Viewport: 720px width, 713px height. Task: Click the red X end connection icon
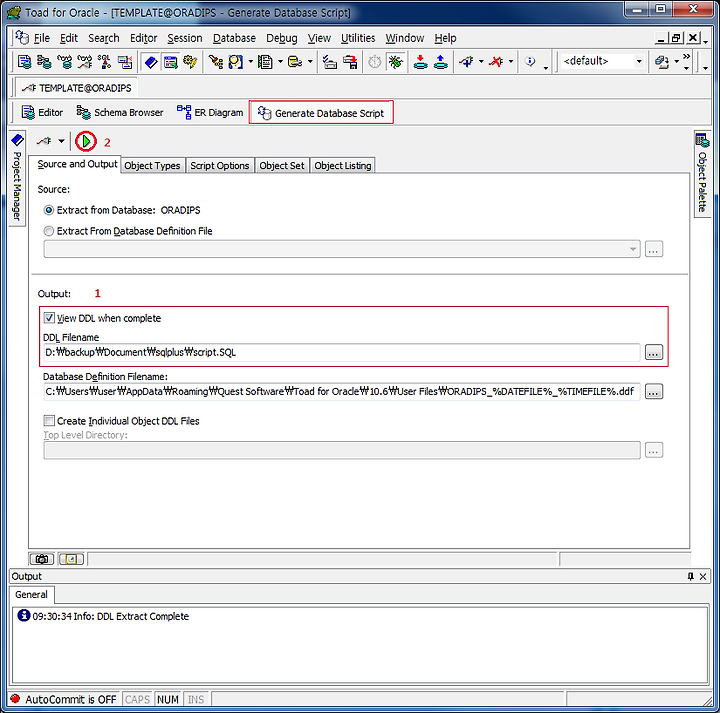tap(496, 62)
